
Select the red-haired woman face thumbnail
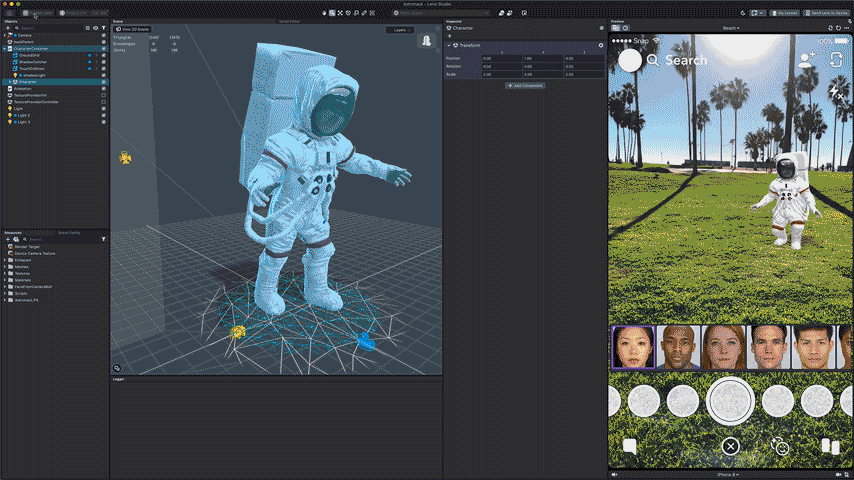click(x=723, y=347)
